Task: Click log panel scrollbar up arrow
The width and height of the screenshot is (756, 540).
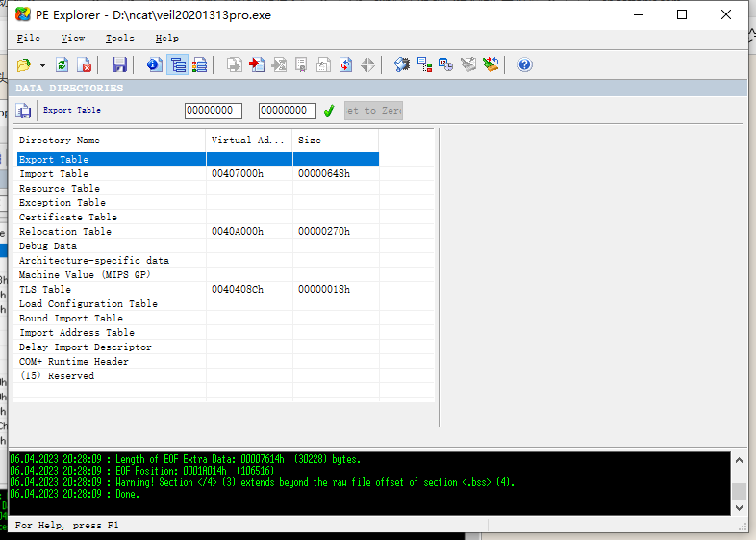Action: tap(739, 460)
